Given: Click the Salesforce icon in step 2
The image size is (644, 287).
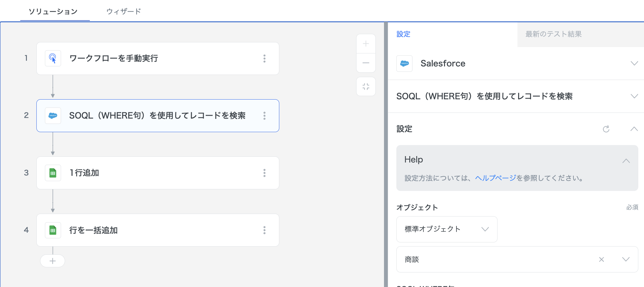Looking at the screenshot, I should point(53,116).
